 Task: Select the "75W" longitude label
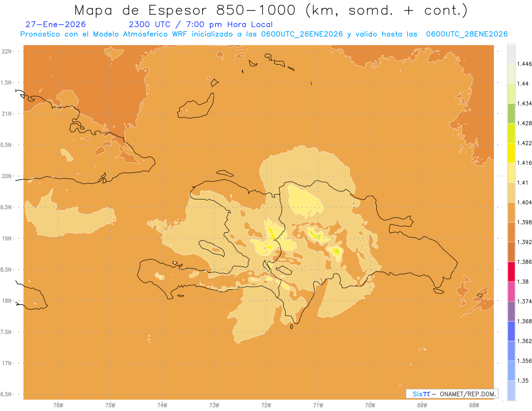110,405
